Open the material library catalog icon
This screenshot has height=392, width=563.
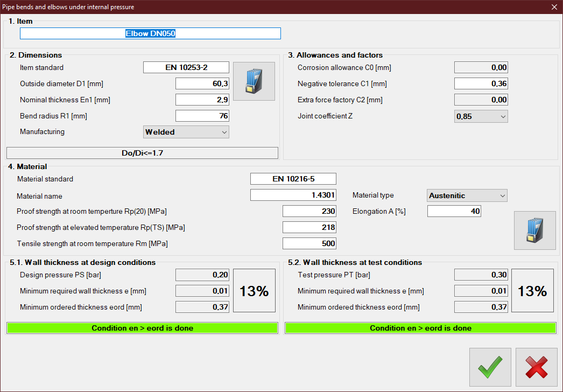(x=534, y=230)
